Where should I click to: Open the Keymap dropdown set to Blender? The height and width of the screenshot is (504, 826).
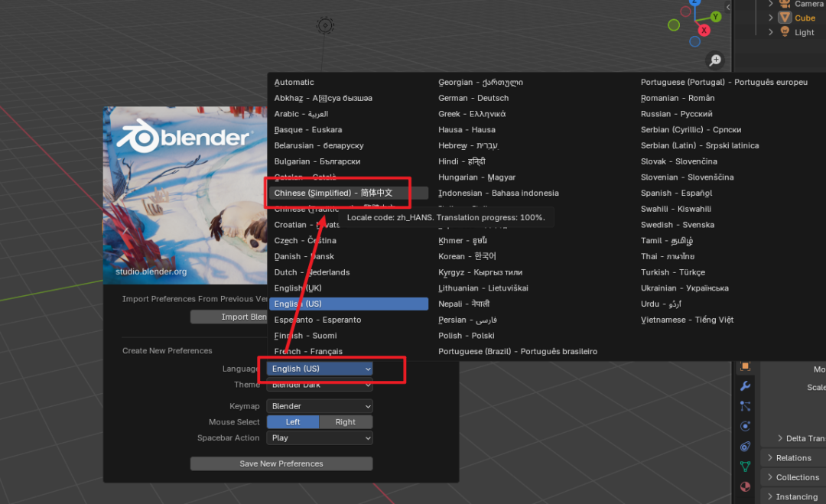pyautogui.click(x=320, y=406)
